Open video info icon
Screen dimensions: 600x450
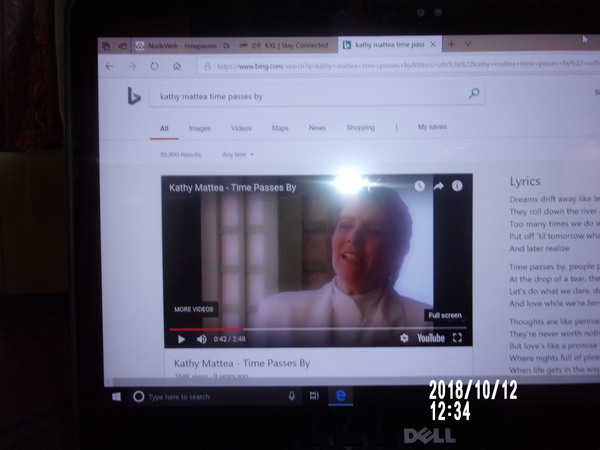click(457, 186)
